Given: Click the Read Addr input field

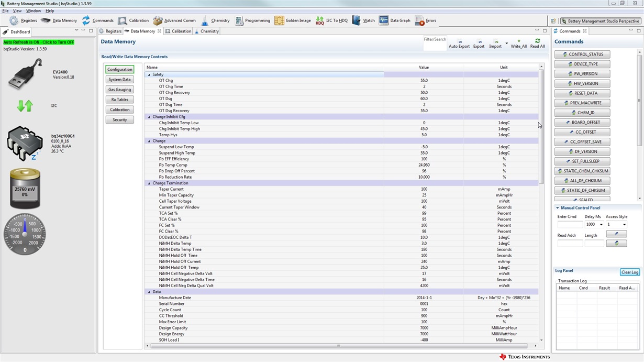Looking at the screenshot, I should [570, 244].
